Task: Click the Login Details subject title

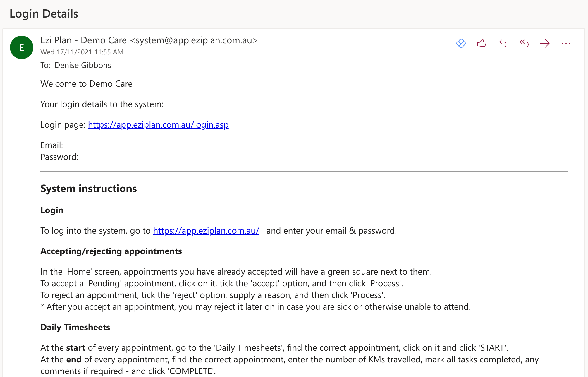Action: (44, 13)
